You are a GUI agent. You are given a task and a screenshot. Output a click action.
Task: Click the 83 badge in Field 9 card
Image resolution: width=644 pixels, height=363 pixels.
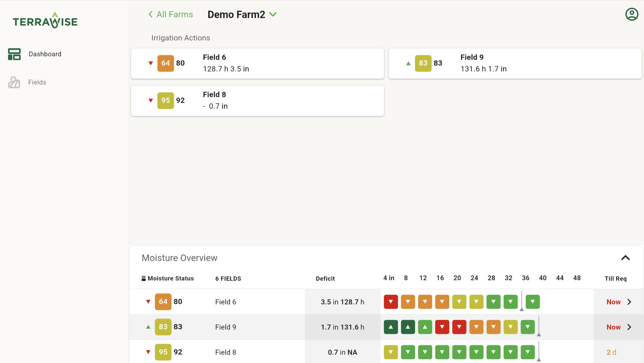point(423,63)
